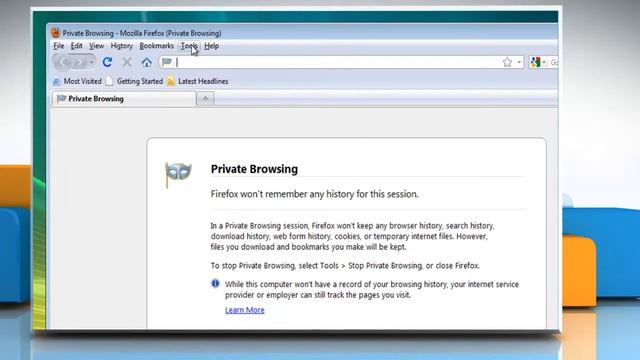Screen dimensions: 640x360
Task: Open the Latest Headlines feed bookmark
Action: pyautogui.click(x=198, y=81)
